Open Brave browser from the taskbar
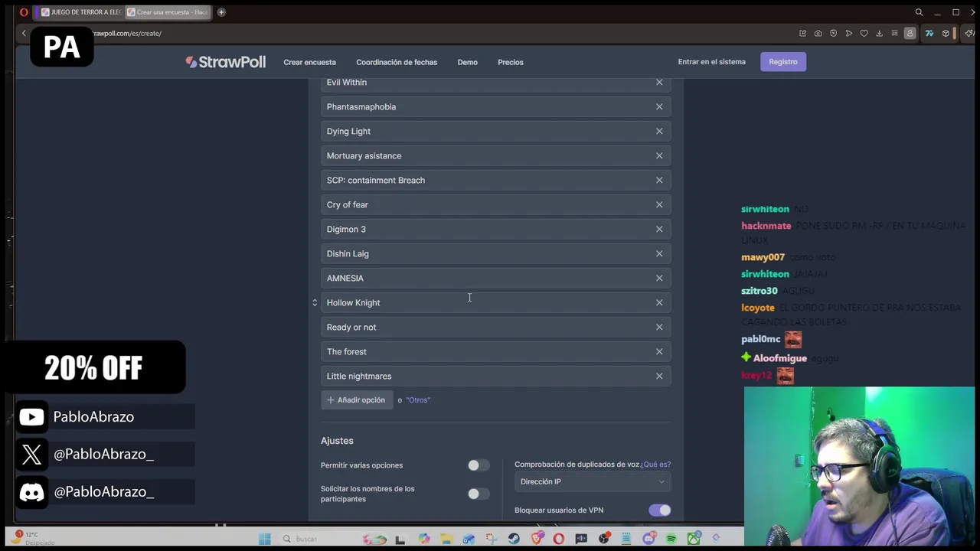Image resolution: width=980 pixels, height=551 pixels. pyautogui.click(x=536, y=539)
